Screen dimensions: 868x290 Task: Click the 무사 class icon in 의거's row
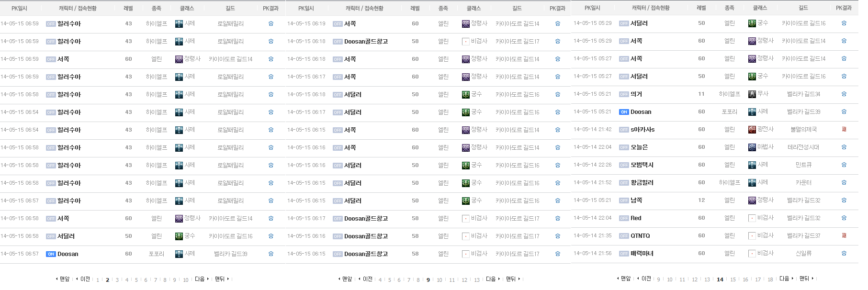click(x=752, y=94)
